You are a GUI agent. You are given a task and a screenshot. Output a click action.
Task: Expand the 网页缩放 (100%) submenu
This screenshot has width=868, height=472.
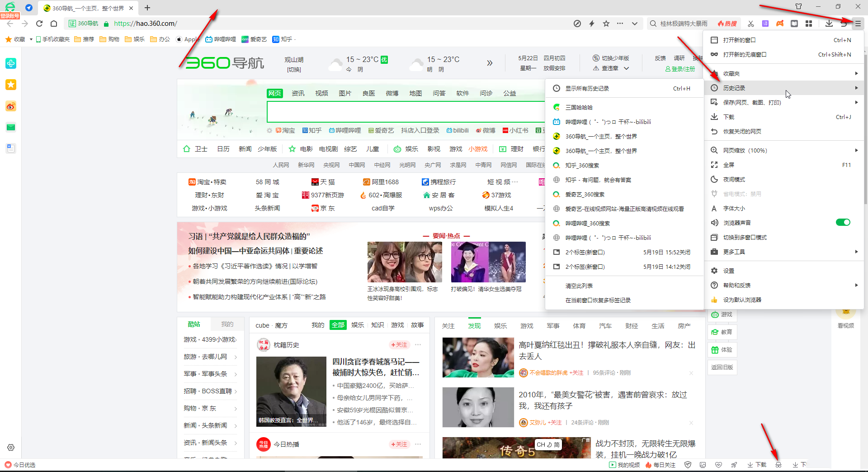tap(784, 150)
